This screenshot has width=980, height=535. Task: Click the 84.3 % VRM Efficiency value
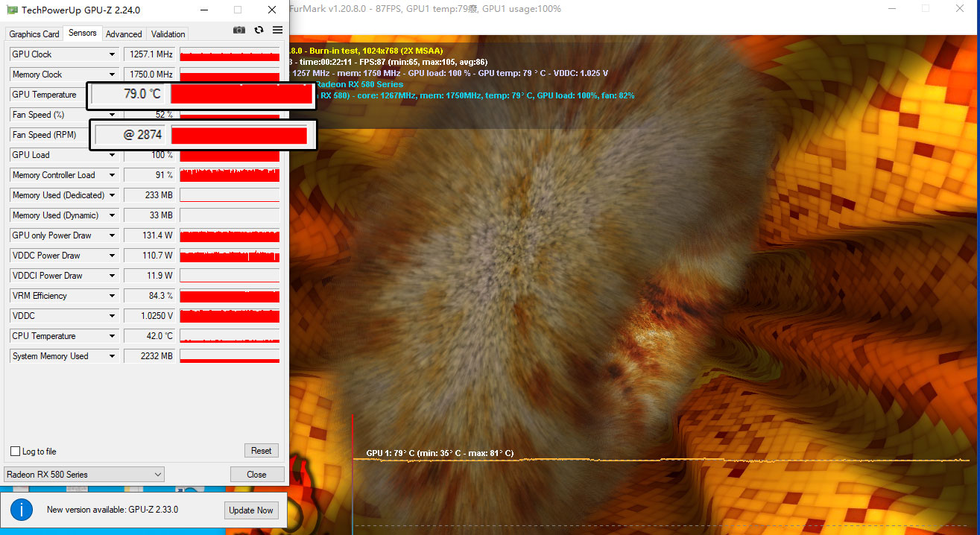149,296
